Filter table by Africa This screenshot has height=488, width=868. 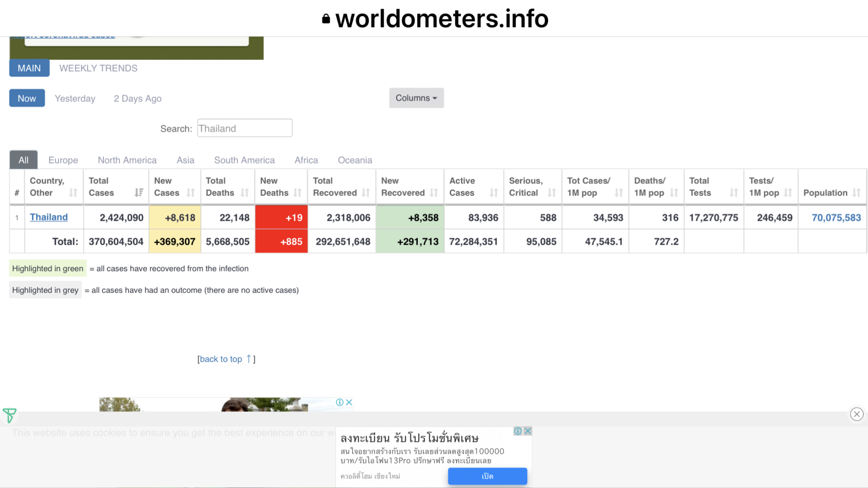pos(306,160)
